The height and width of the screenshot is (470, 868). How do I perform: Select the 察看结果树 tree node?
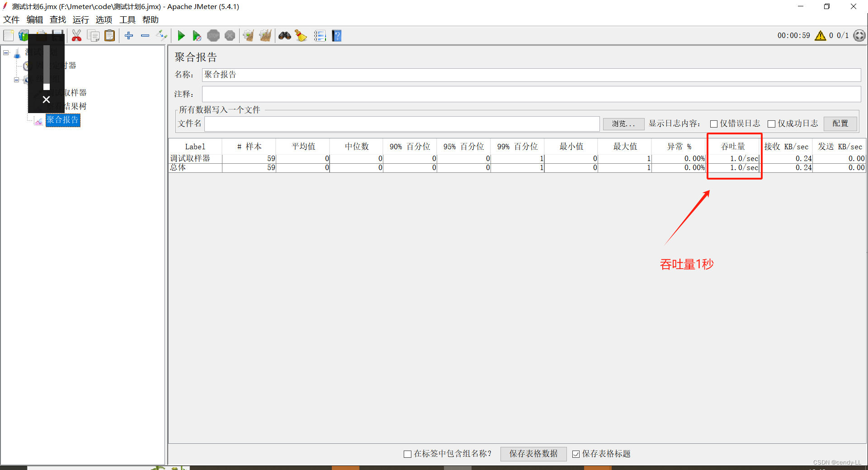(68, 106)
